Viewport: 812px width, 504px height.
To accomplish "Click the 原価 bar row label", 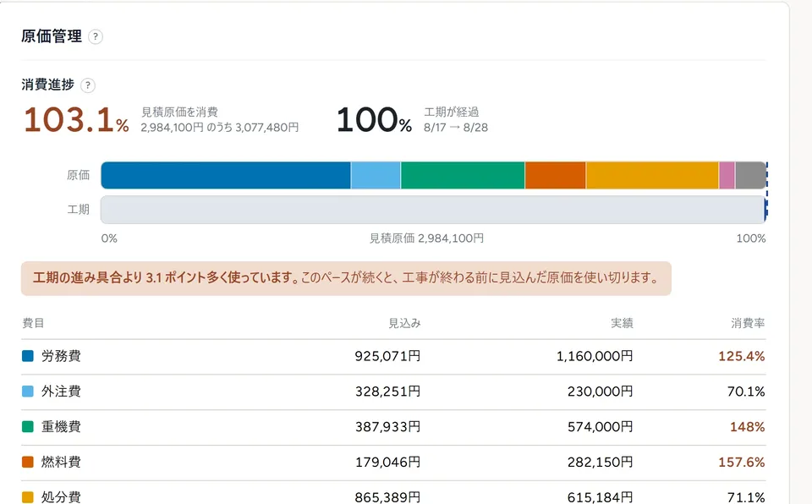I will (x=78, y=175).
